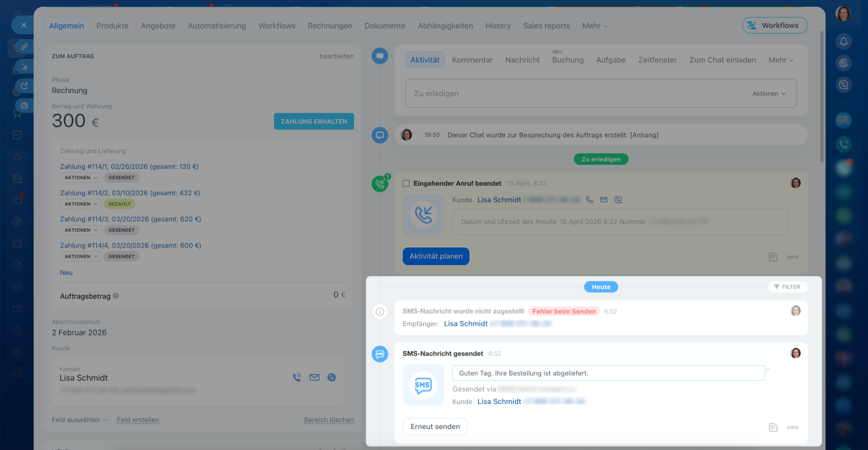Select the Aufgabe timeline tab
The image size is (868, 450).
pyautogui.click(x=611, y=60)
